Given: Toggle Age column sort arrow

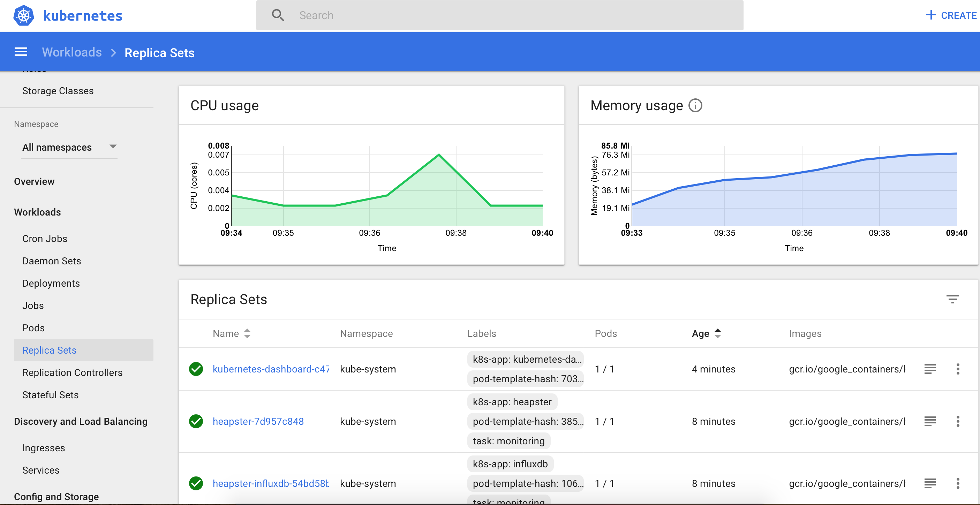Looking at the screenshot, I should (717, 333).
